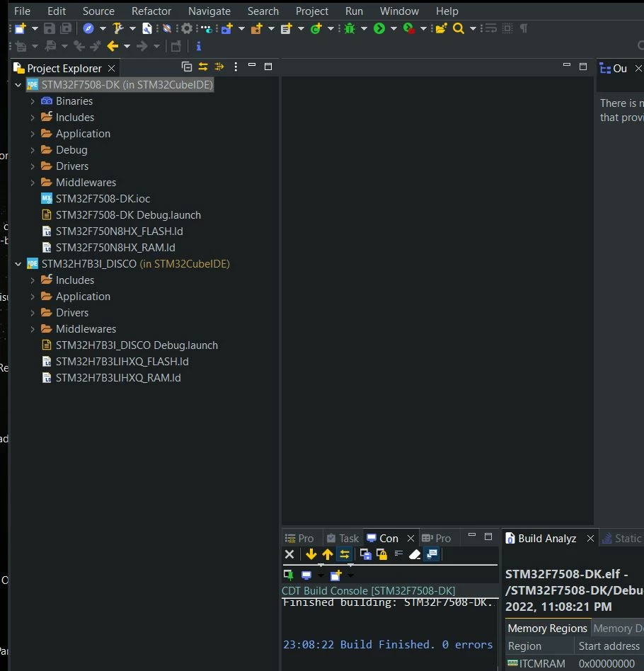Click the magnifier Search toolbar icon
This screenshot has height=671, width=644.
click(x=459, y=29)
